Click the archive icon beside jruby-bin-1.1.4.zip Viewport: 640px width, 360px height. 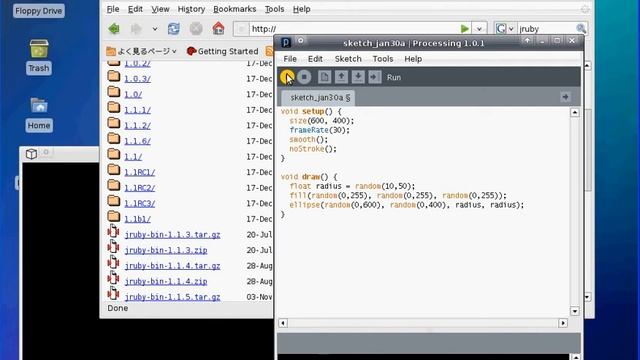113,279
